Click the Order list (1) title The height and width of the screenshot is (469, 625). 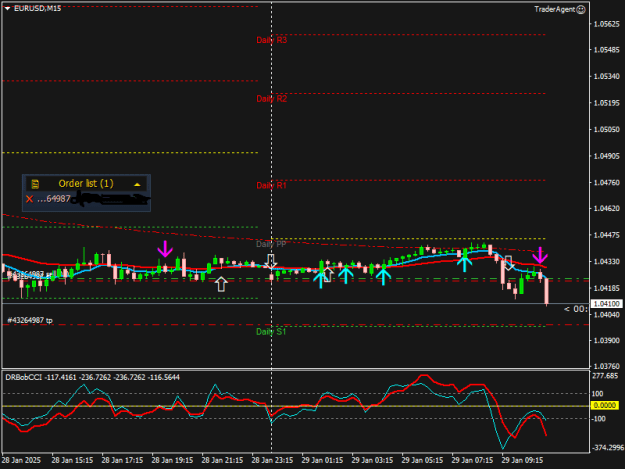coord(86,183)
